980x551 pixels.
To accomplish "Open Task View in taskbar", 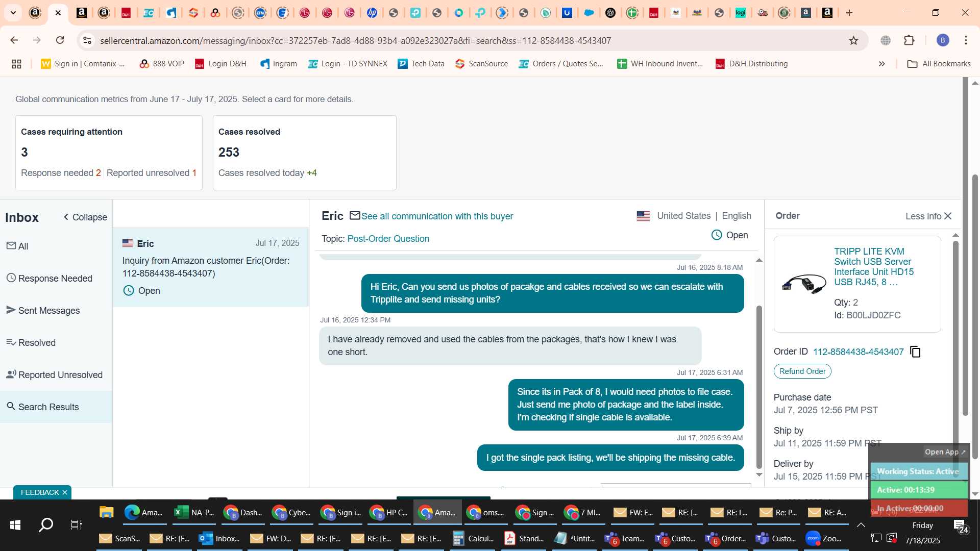I will 76,525.
